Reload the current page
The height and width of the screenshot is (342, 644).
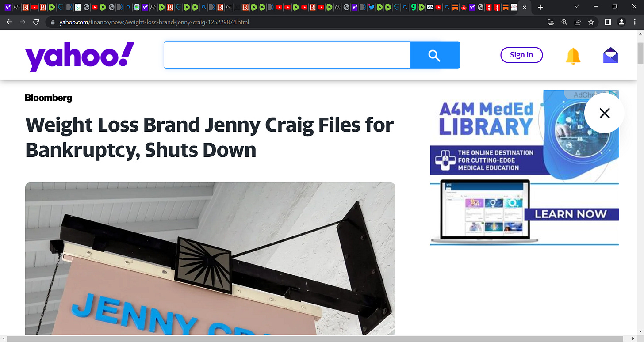36,22
